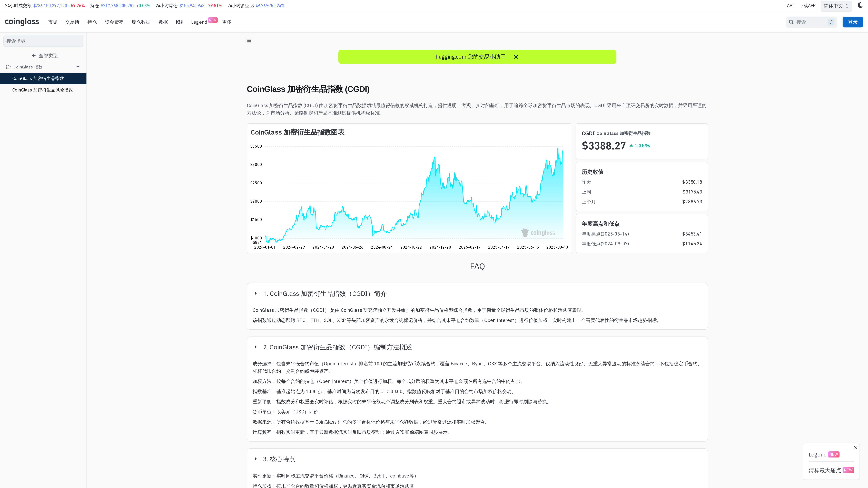
Task: Click the CGDI price $3388.27
Action: click(604, 146)
